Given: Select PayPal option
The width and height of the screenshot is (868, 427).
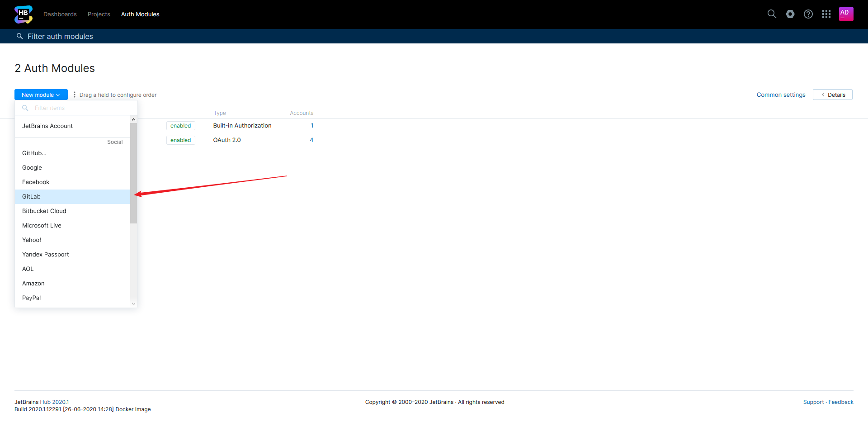Looking at the screenshot, I should pyautogui.click(x=72, y=298).
